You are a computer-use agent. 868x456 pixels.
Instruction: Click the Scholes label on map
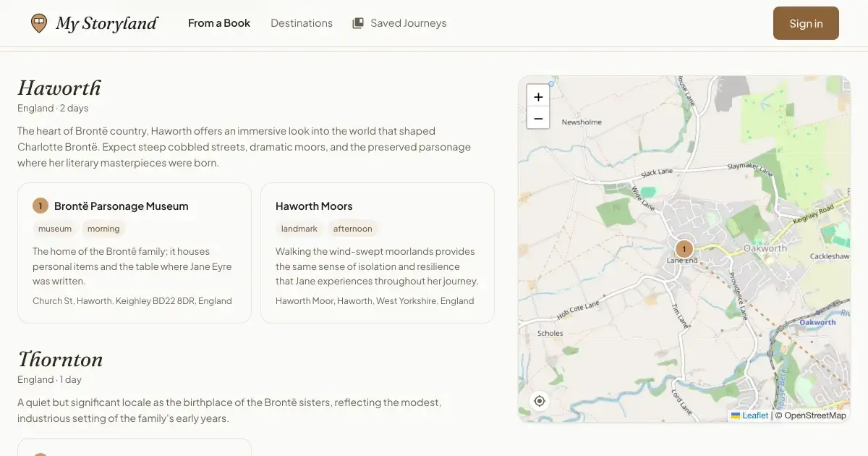coord(550,334)
